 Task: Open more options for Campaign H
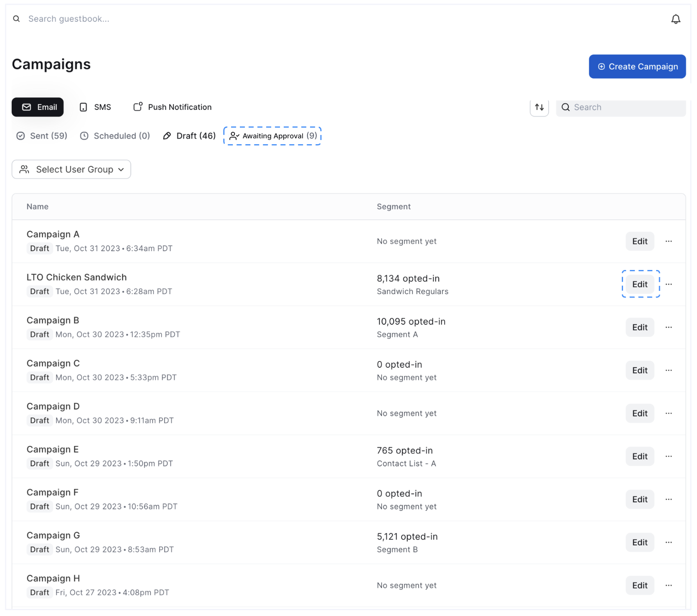669,586
